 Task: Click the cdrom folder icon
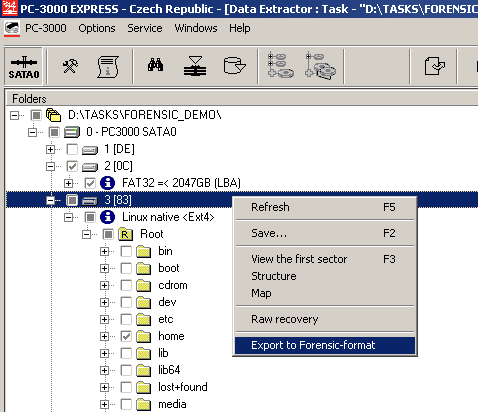pyautogui.click(x=144, y=286)
